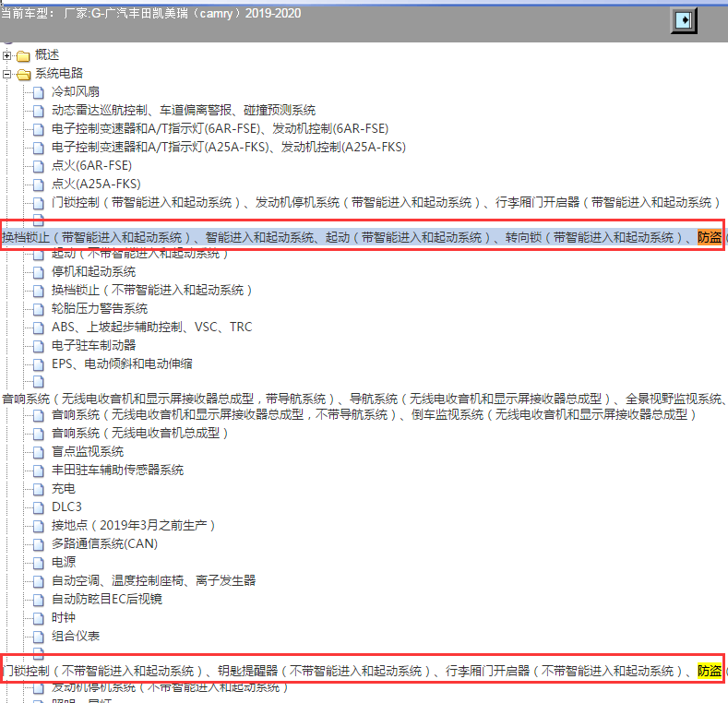Click document icon beside 音响系统（无线电收音机总成型）
The height and width of the screenshot is (703, 728).
tap(39, 434)
